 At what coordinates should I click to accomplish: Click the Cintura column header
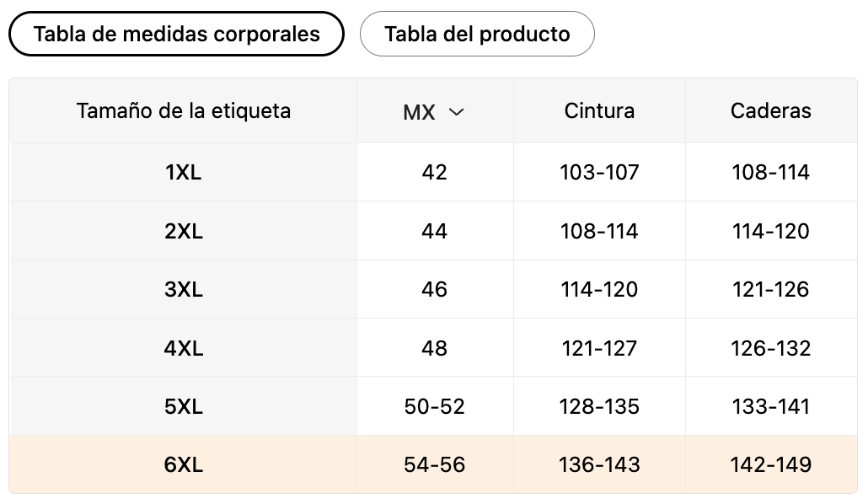click(x=599, y=110)
